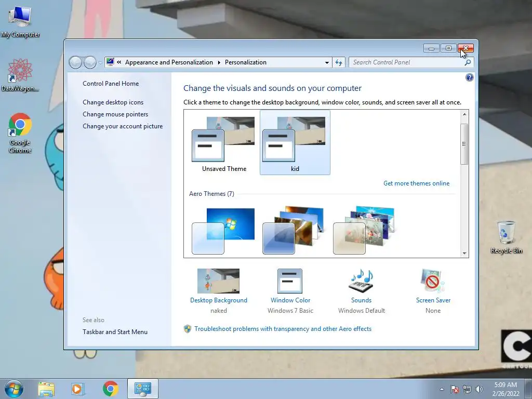The width and height of the screenshot is (532, 399).
Task: Open Troubleshoot problems with transparency link
Action: pyautogui.click(x=283, y=329)
